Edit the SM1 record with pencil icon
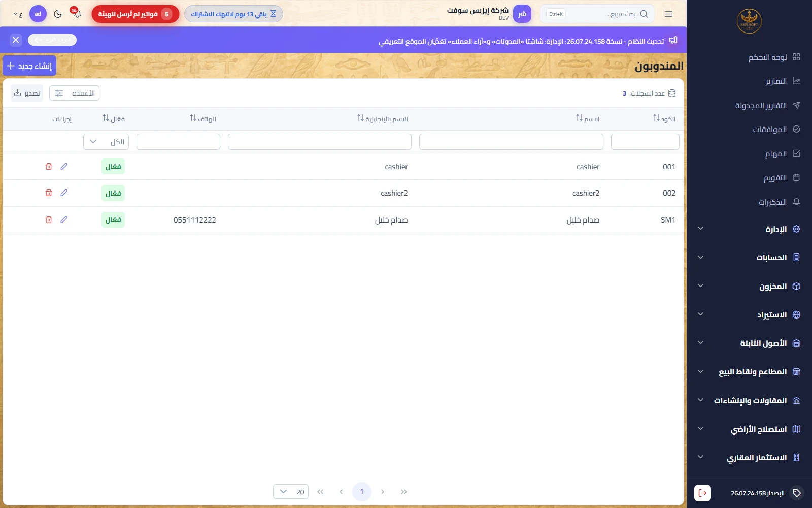Image resolution: width=812 pixels, height=508 pixels. (x=64, y=220)
